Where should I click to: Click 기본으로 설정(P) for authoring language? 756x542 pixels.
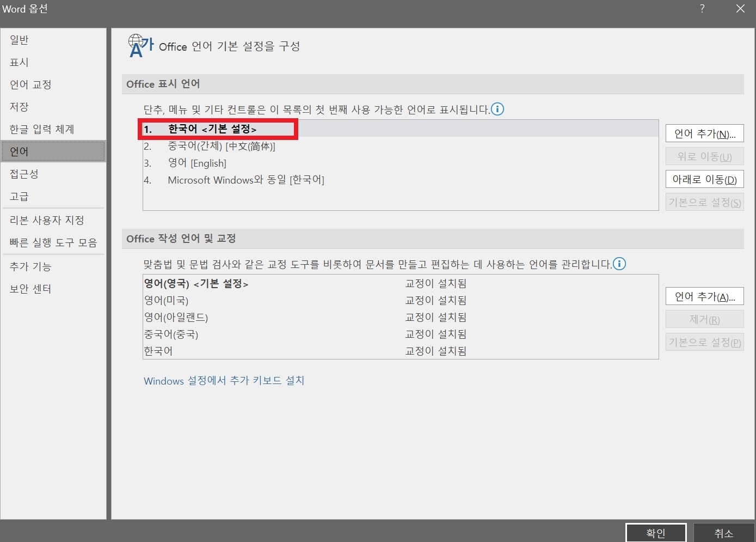click(705, 342)
